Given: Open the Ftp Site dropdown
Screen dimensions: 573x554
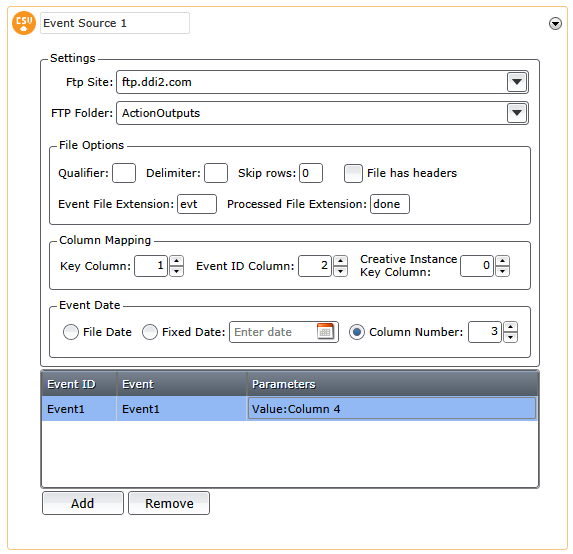Looking at the screenshot, I should (x=517, y=82).
